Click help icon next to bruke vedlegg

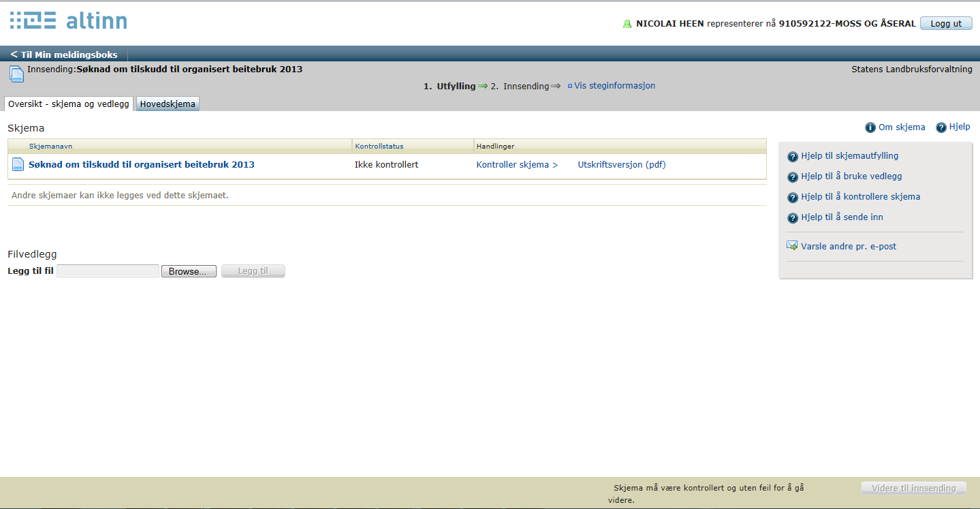pyautogui.click(x=792, y=177)
